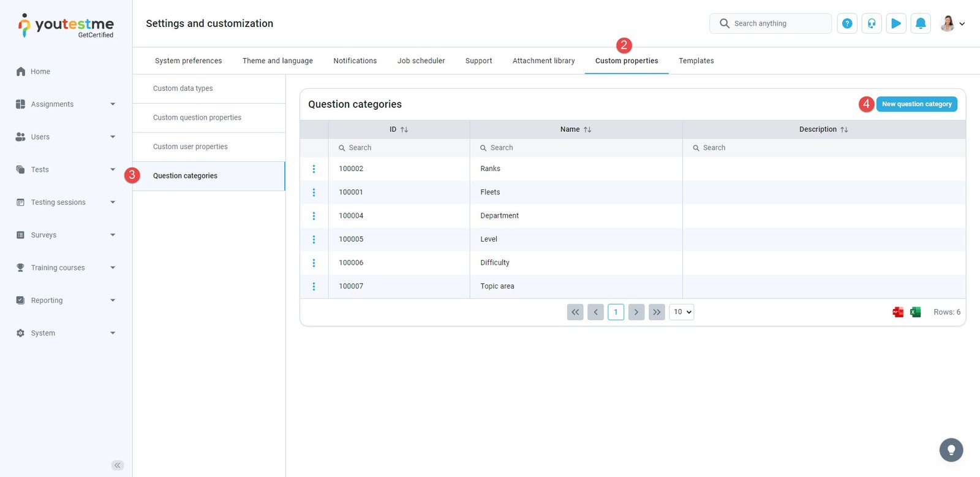Screen dimensions: 980x477
Task: Open the support headset icon
Action: (872, 23)
